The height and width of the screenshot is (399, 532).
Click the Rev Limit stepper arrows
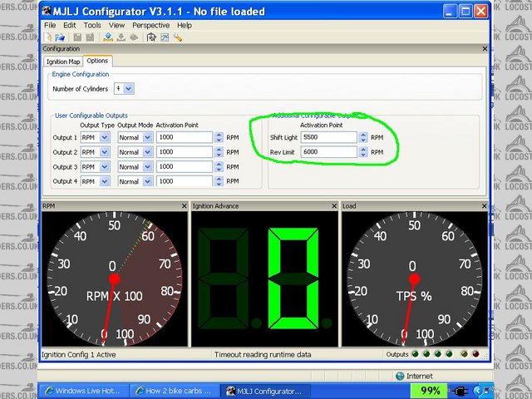pos(363,152)
